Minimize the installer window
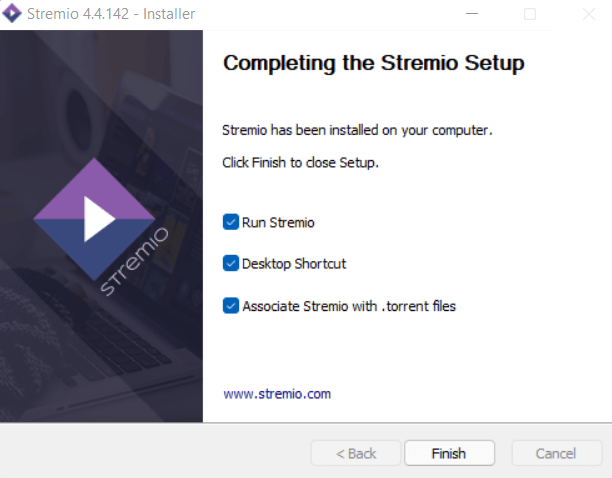This screenshot has height=478, width=612. click(x=474, y=14)
